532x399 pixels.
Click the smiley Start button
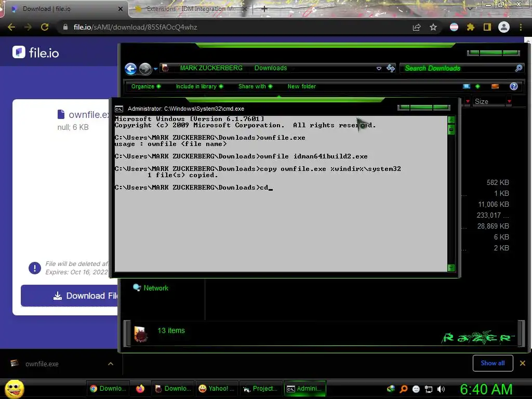[14, 389]
